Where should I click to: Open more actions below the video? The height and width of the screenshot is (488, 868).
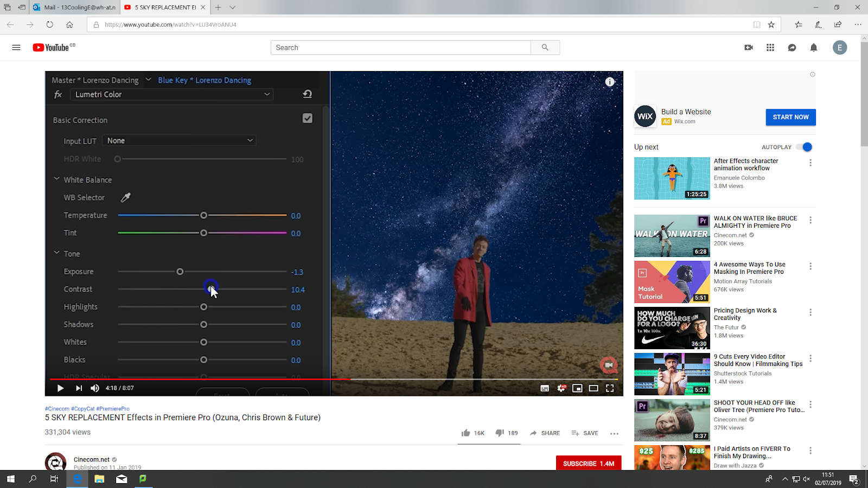[x=614, y=433]
